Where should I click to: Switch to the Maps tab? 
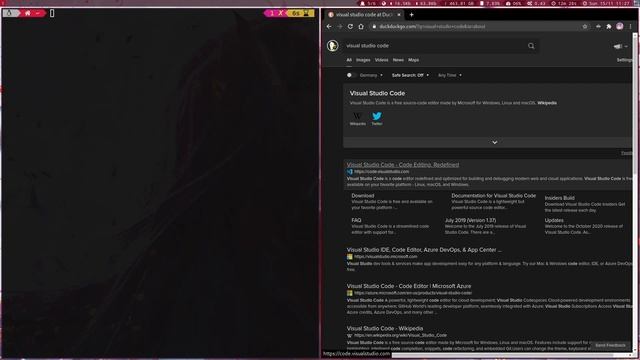coord(413,60)
